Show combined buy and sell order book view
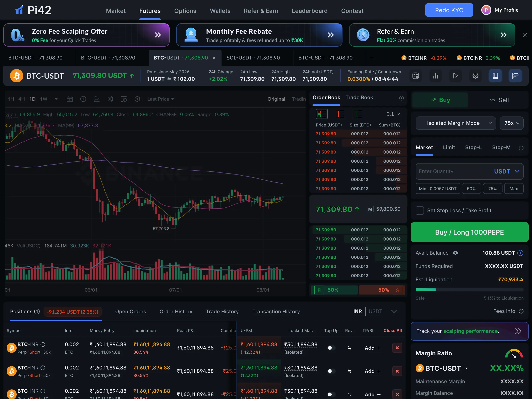This screenshot has height=399, width=532. (x=321, y=114)
